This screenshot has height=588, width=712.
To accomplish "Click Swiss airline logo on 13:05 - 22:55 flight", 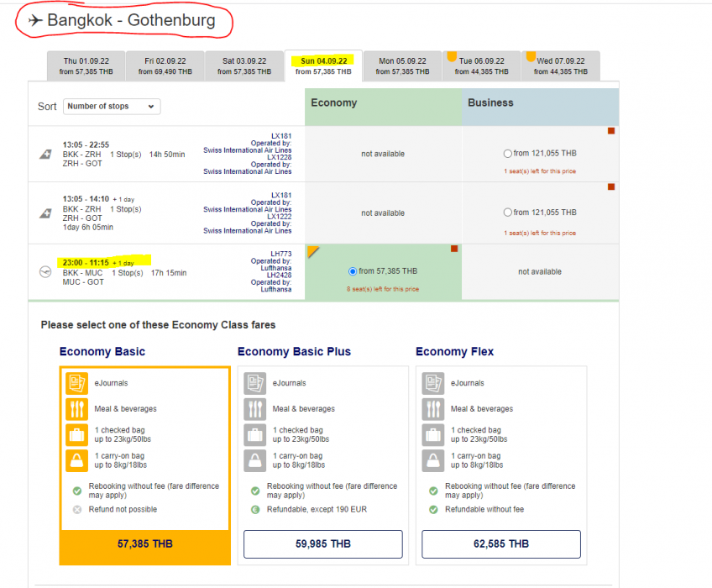I will coord(44,155).
